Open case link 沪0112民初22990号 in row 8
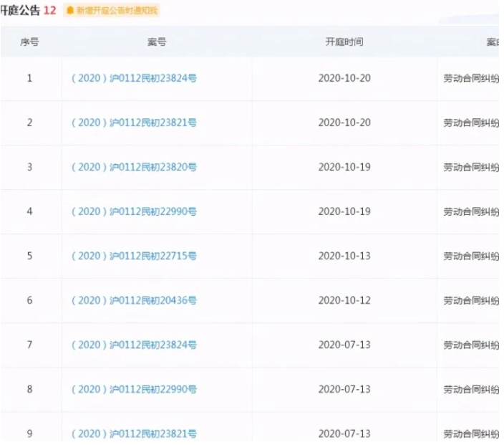Viewport: 504px width, 445px height. click(x=134, y=389)
